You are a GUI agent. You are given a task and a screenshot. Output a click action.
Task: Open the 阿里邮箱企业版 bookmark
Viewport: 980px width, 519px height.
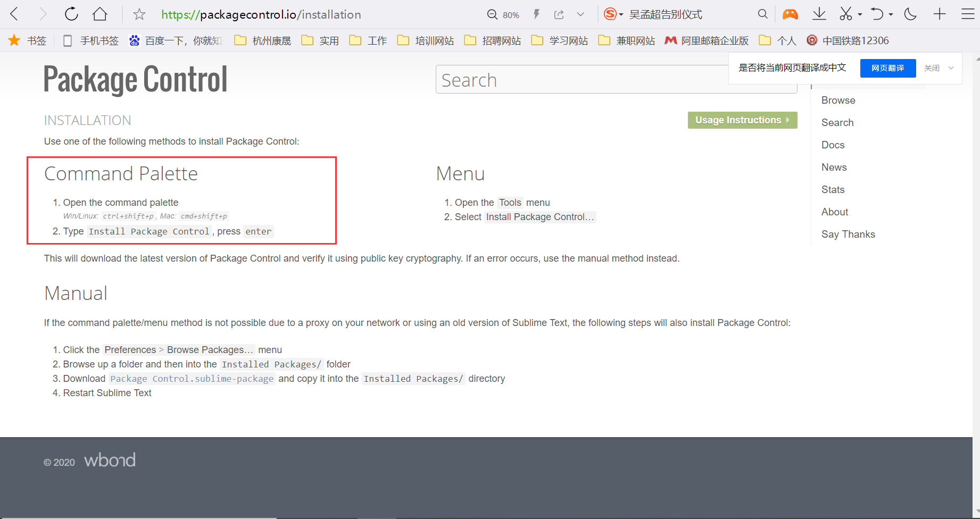pyautogui.click(x=707, y=40)
